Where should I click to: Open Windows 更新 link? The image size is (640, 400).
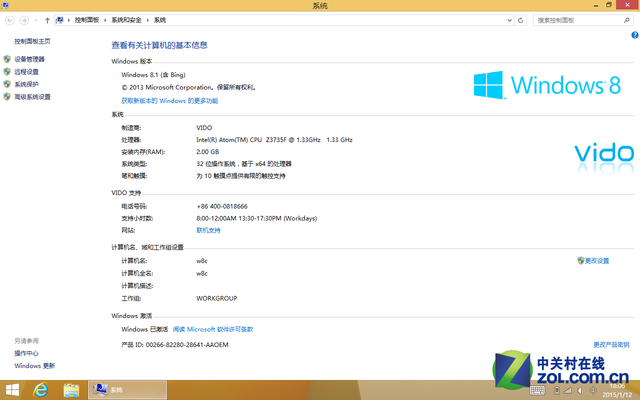[x=35, y=366]
